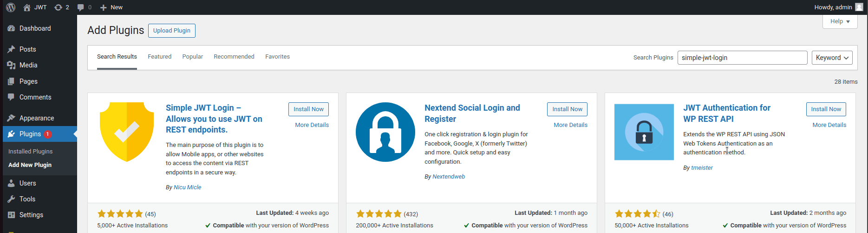
Task: Click the Dashboard gauge icon
Action: tap(11, 28)
